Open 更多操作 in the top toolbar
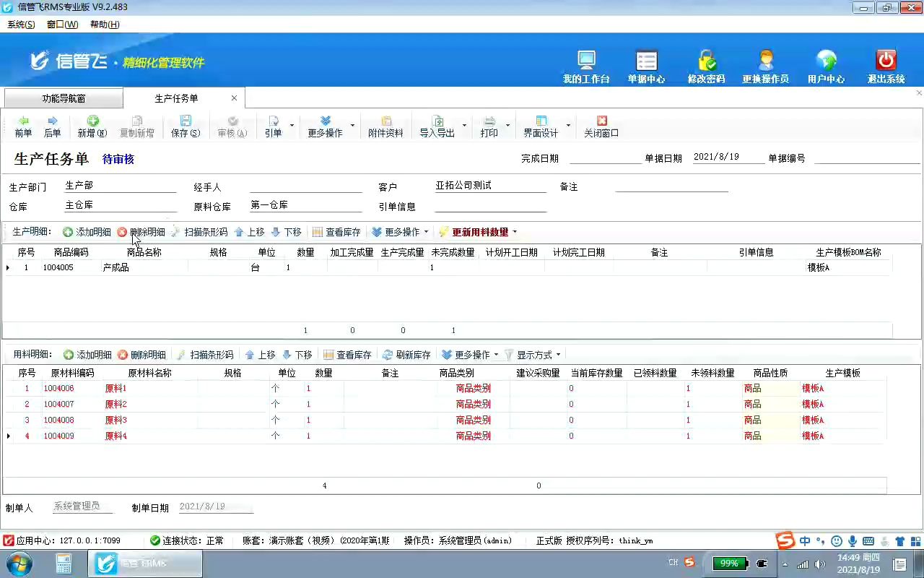Screen dimensions: 924x578 (325, 126)
